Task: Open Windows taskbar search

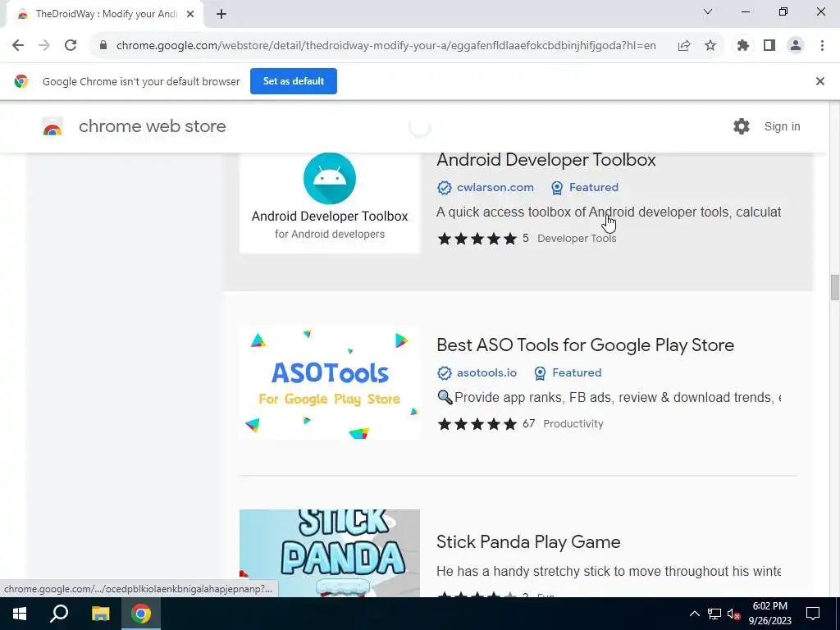Action: [59, 614]
